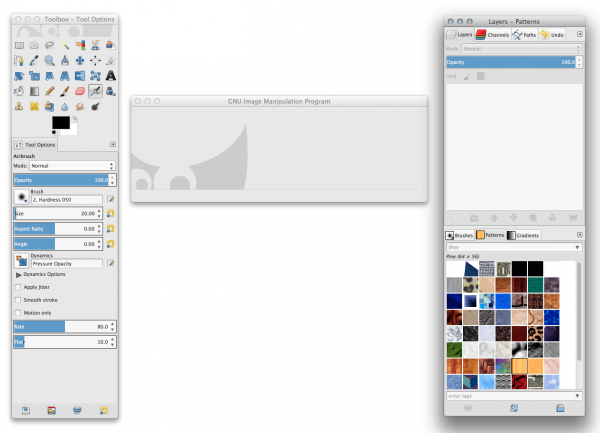600x433 pixels.
Task: Enable the Apply Jitter checkbox
Action: point(18,287)
